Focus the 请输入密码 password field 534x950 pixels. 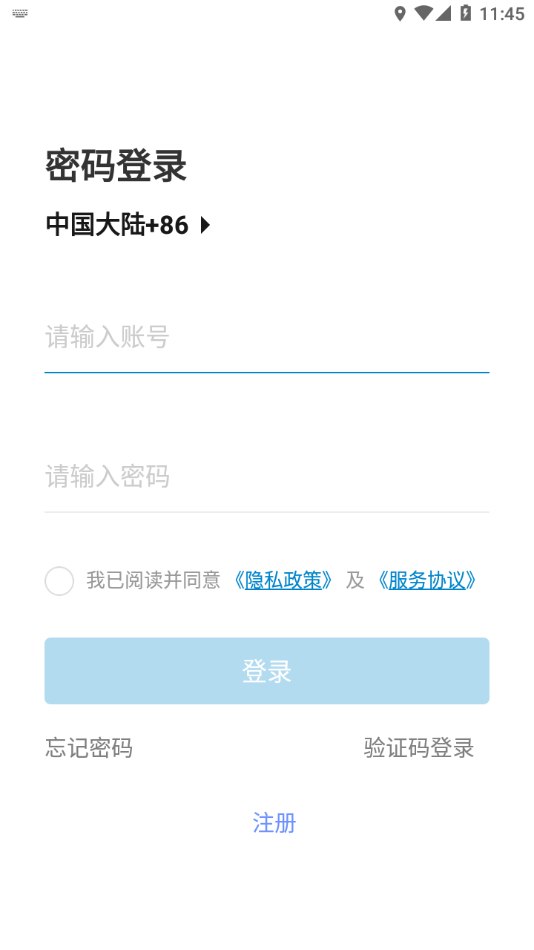point(267,476)
